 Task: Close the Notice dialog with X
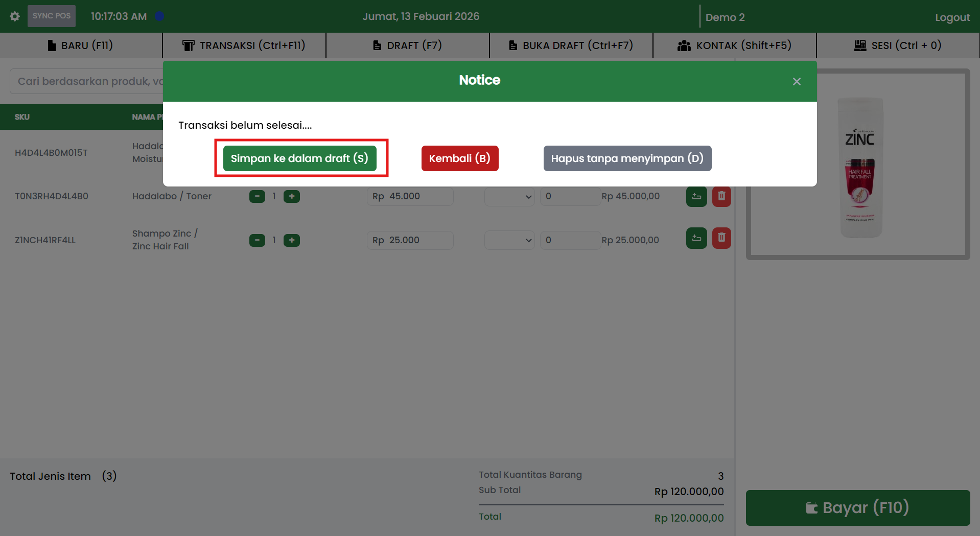796,82
